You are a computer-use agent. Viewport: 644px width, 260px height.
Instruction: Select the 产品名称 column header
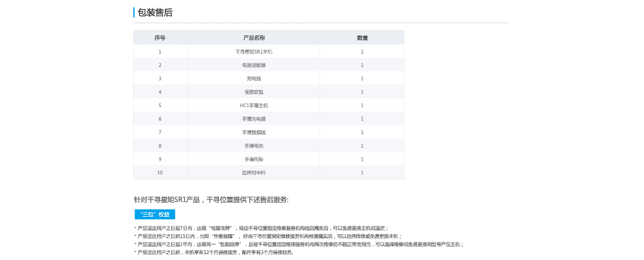[254, 38]
